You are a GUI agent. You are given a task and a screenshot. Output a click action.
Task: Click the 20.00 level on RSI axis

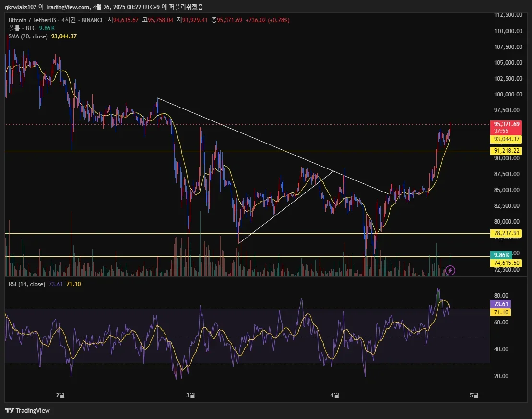501,376
